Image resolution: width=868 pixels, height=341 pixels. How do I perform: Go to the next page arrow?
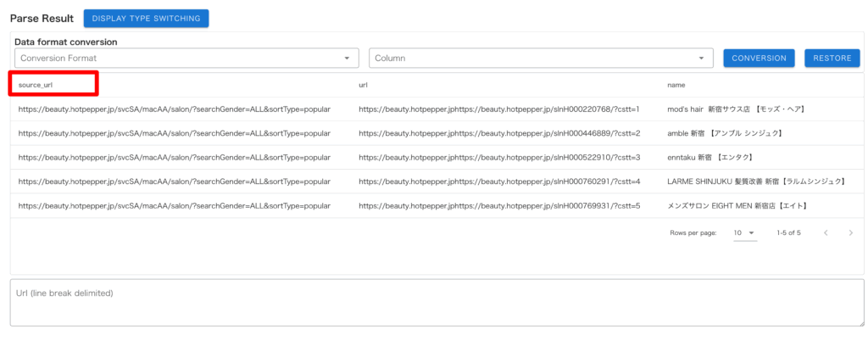click(849, 232)
